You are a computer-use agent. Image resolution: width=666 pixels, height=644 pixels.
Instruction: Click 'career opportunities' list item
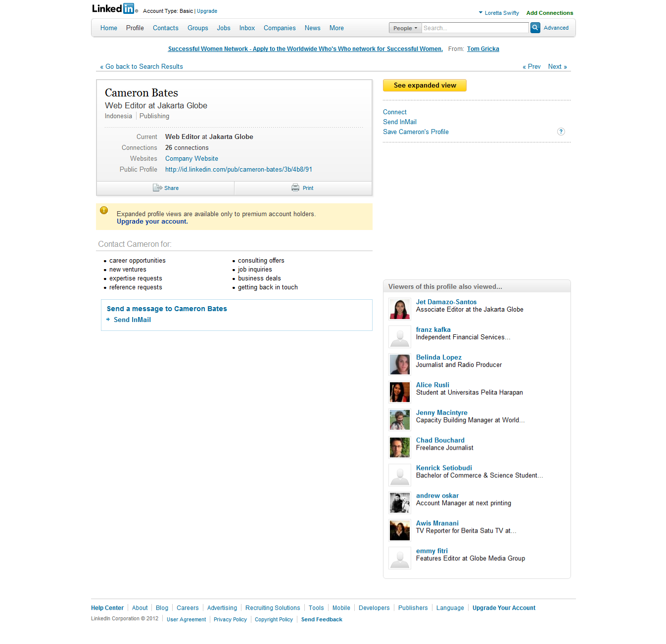coord(138,261)
